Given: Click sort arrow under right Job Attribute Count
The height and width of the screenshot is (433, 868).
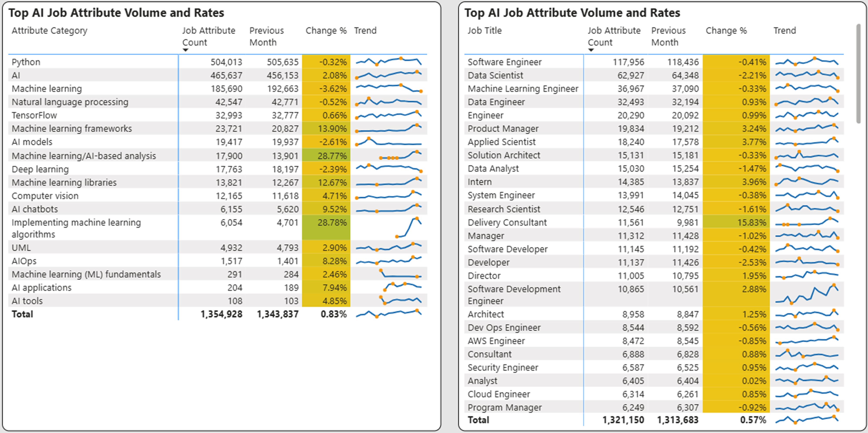Looking at the screenshot, I should [591, 50].
